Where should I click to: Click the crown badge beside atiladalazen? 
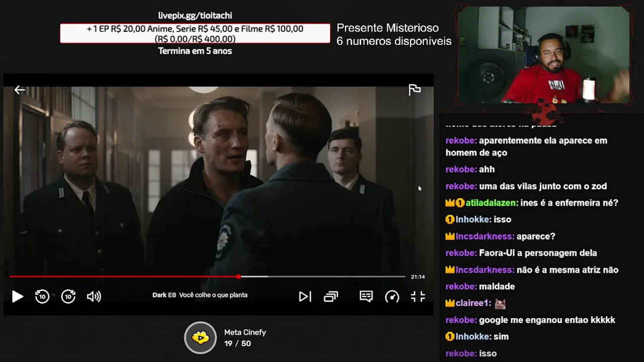click(450, 203)
